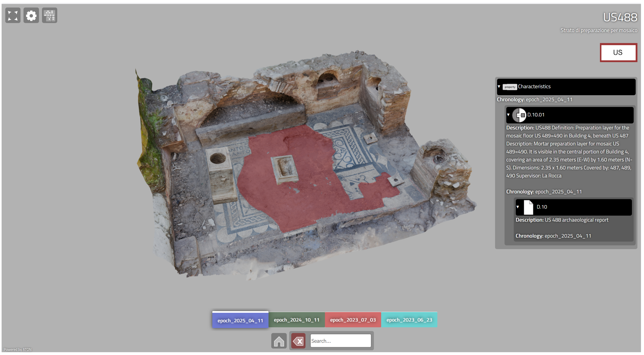Open settings via the gear icon
Image resolution: width=644 pixels, height=355 pixels.
31,15
